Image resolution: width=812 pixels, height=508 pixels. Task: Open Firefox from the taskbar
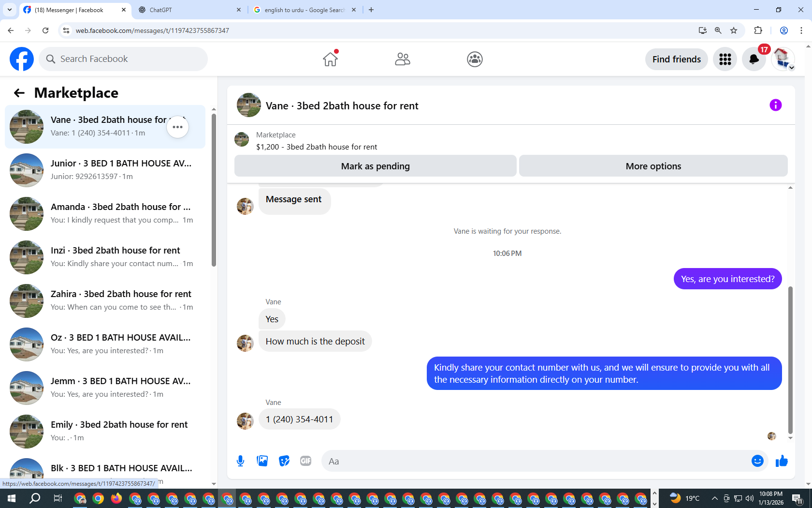(x=116, y=498)
